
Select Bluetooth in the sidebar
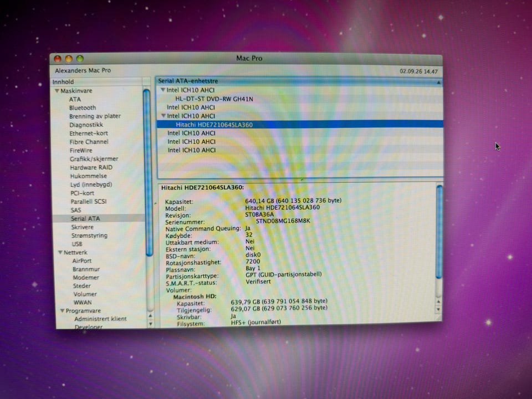[83, 108]
